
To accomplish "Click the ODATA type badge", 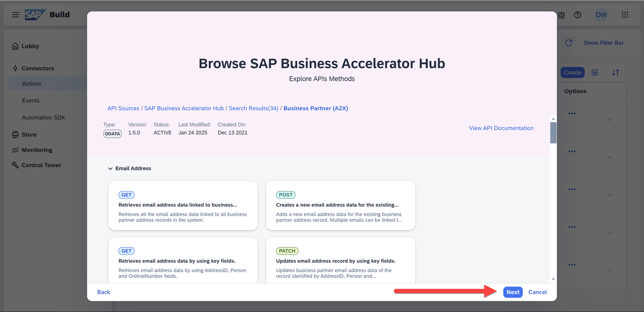I will [x=112, y=133].
